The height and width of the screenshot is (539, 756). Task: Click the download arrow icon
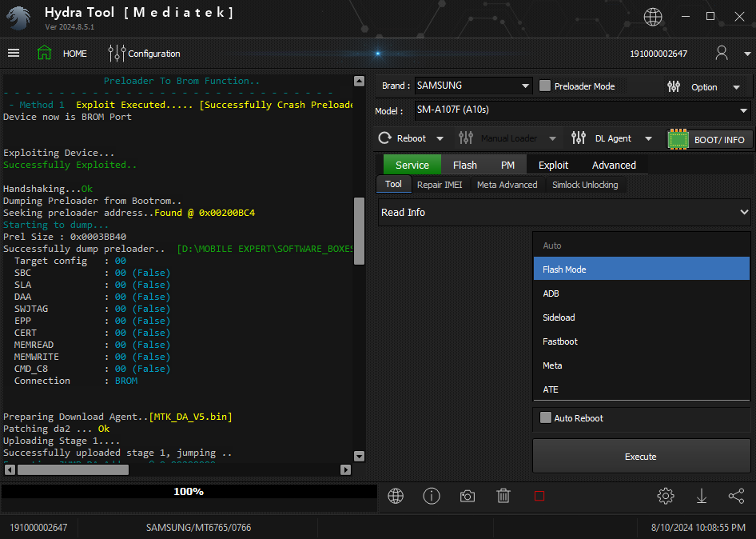tap(702, 496)
